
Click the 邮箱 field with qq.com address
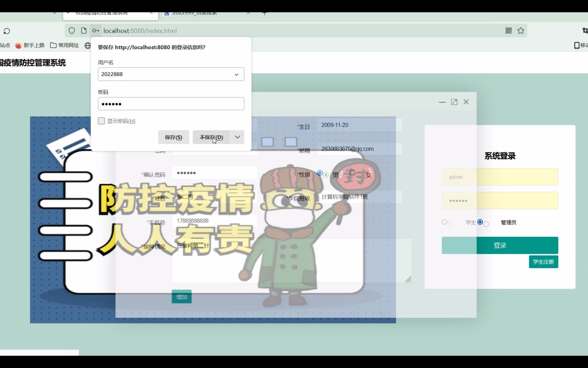tap(359, 149)
